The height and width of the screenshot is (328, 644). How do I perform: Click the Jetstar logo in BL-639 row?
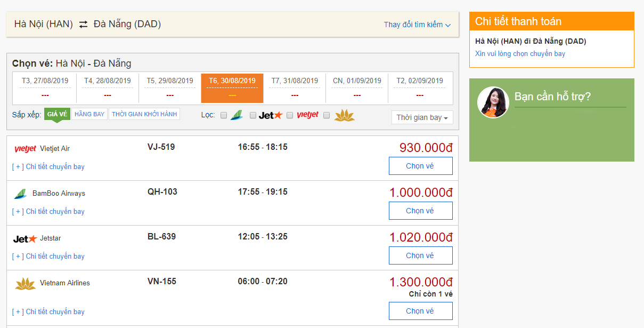[25, 238]
